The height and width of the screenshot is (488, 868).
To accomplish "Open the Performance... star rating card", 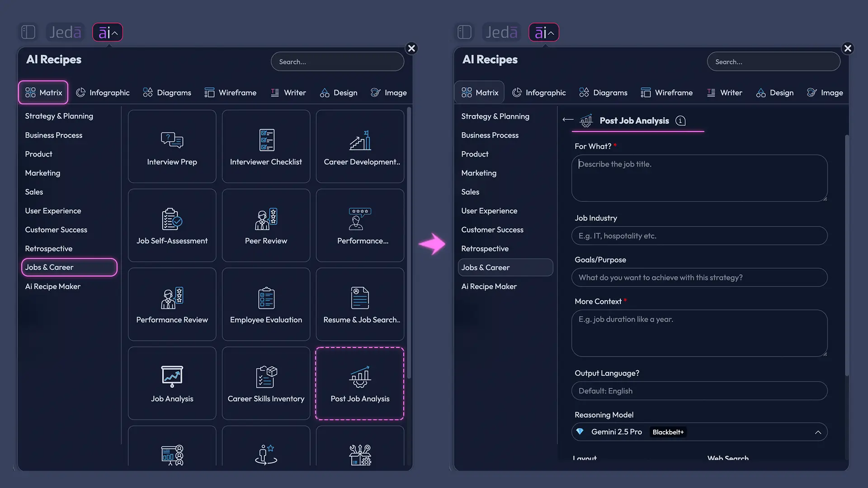I will (360, 225).
